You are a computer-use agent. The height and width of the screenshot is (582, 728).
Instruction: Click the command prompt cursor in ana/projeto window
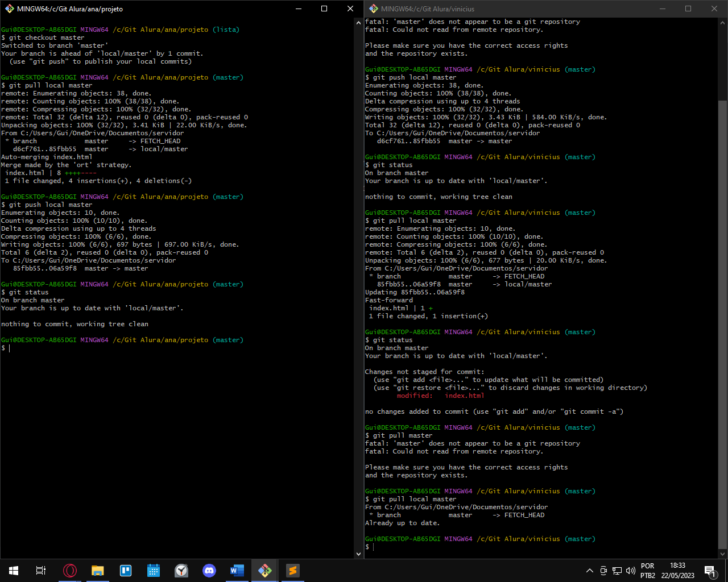[9, 348]
